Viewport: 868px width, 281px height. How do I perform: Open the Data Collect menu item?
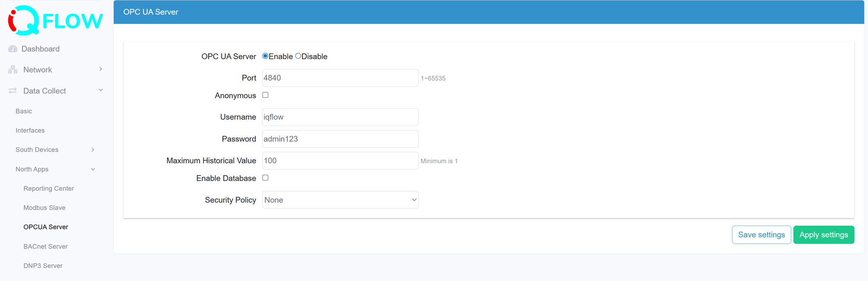(x=44, y=91)
